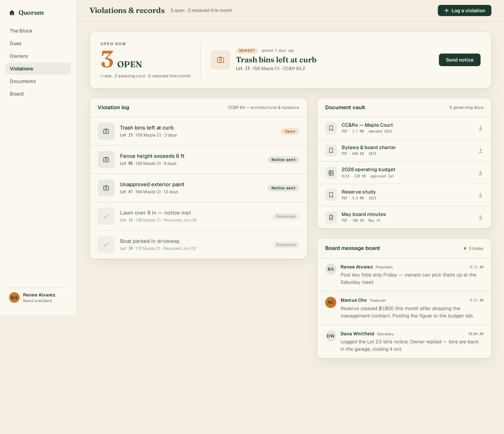Open the Violations sidebar section

point(38,69)
